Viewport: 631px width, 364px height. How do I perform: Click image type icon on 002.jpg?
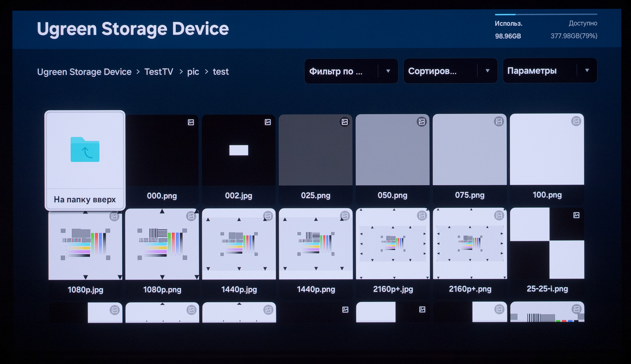click(x=268, y=122)
